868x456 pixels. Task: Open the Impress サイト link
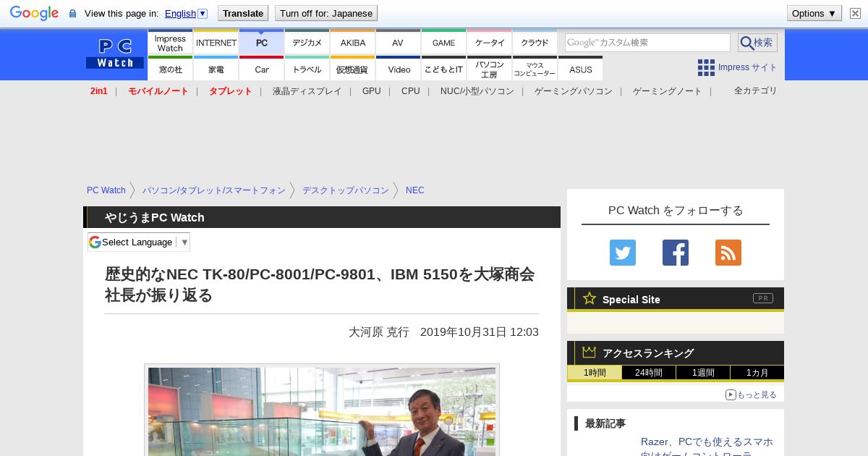point(747,67)
